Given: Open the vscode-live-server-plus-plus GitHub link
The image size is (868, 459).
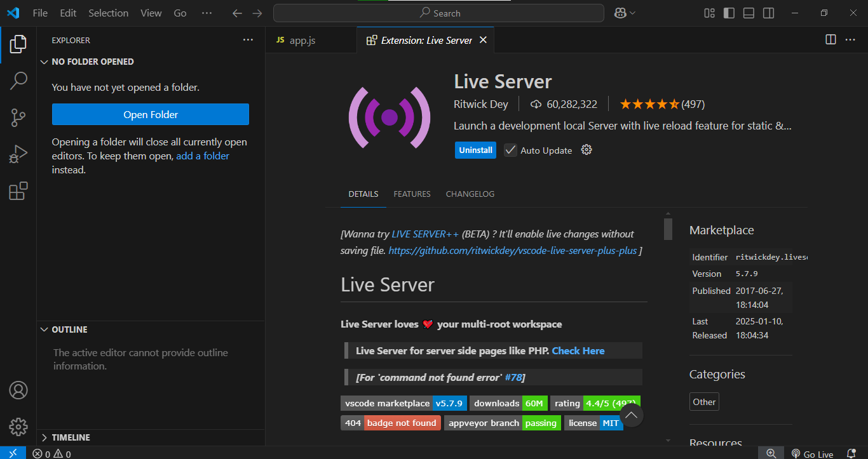Looking at the screenshot, I should (x=512, y=250).
